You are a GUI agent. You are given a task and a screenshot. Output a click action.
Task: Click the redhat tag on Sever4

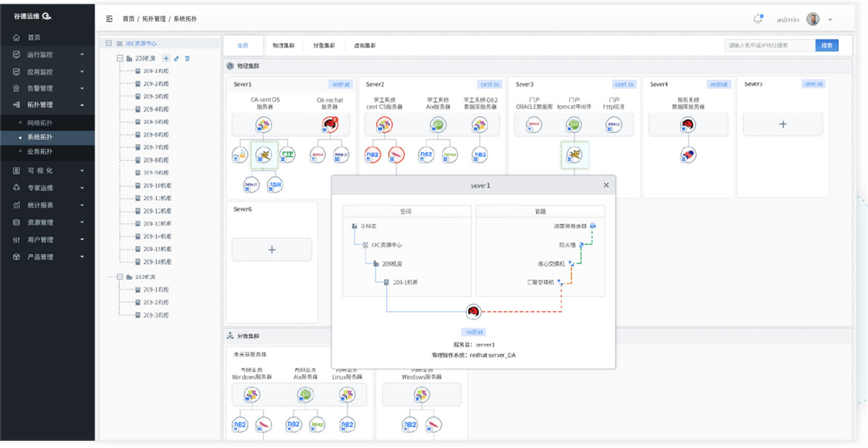point(718,84)
